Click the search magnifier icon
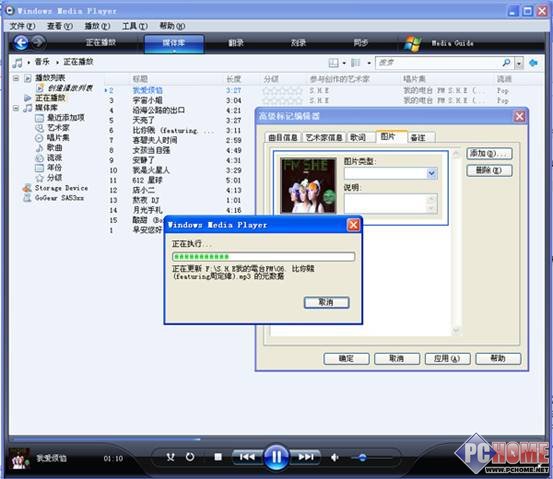 [x=506, y=63]
